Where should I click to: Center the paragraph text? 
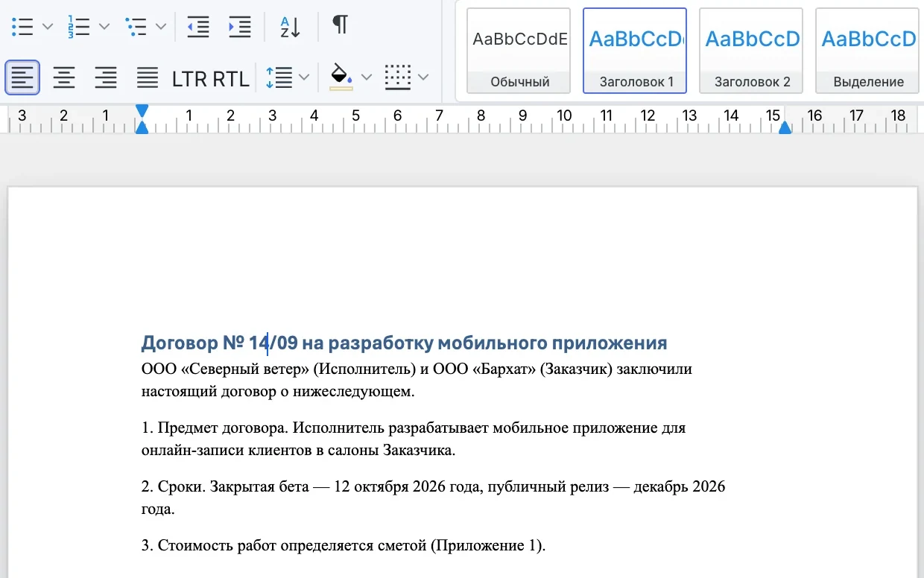click(64, 77)
